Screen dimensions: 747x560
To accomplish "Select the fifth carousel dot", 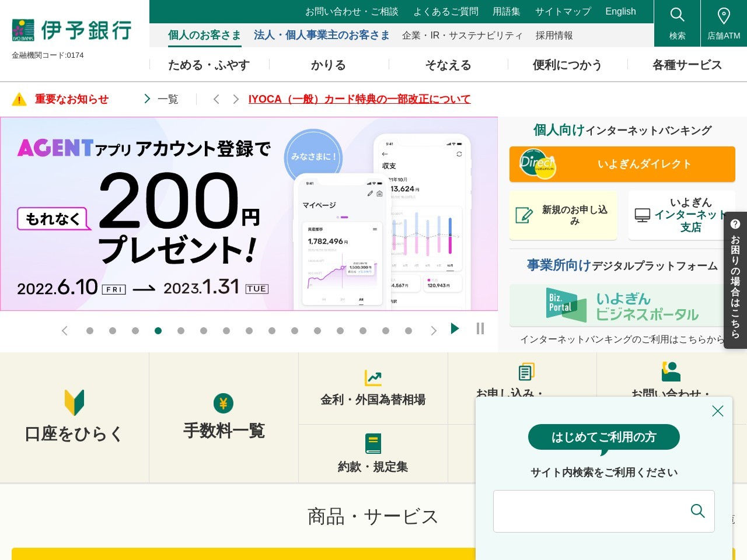I will click(181, 331).
